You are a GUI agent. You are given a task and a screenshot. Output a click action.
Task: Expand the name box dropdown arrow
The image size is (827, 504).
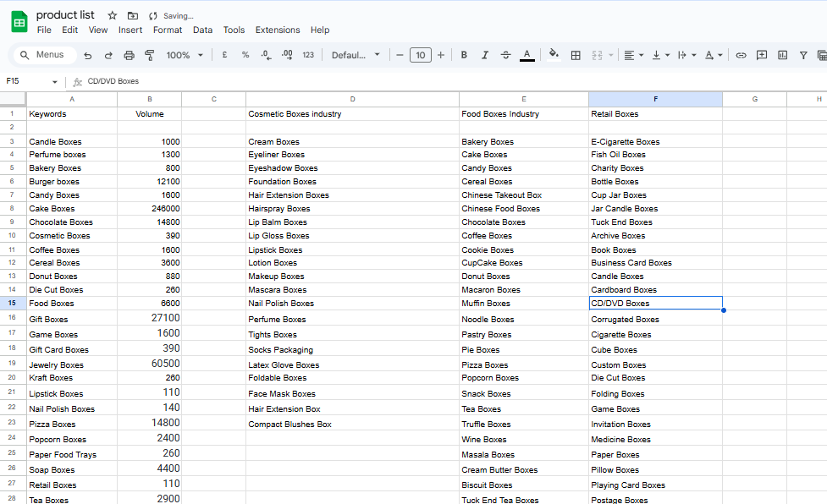pos(55,82)
